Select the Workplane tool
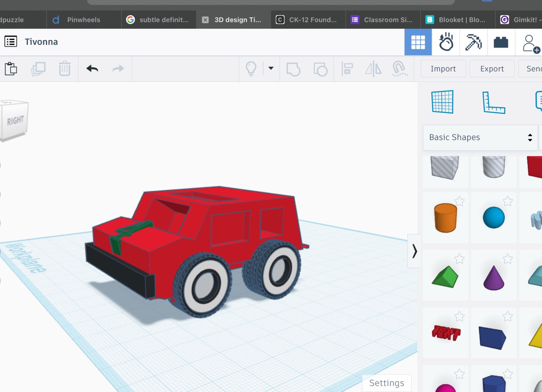 pyautogui.click(x=442, y=102)
